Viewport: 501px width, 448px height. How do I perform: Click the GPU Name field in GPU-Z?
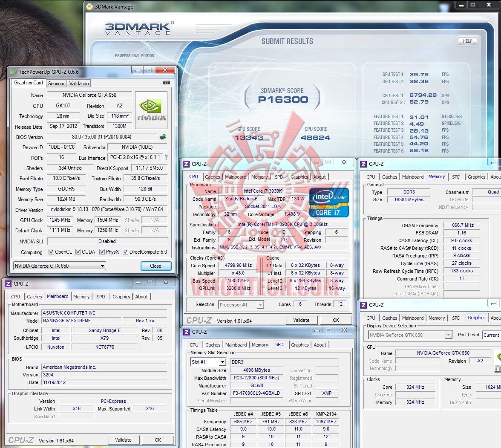(x=89, y=95)
